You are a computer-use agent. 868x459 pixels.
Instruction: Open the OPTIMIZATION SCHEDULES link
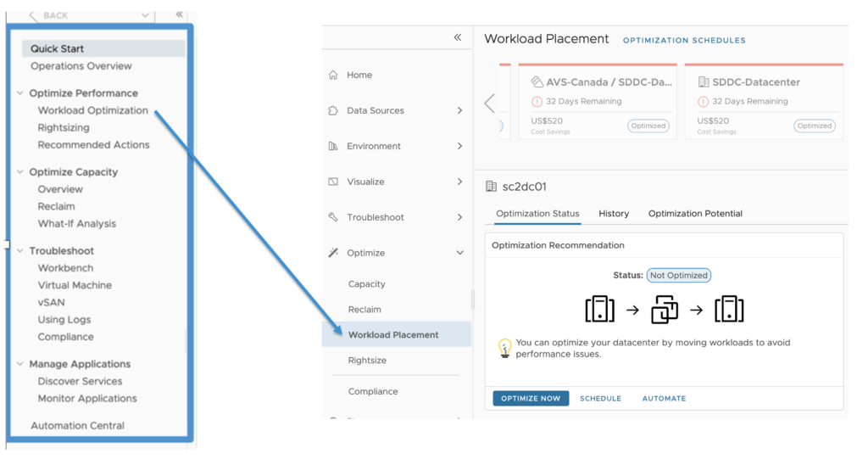(684, 41)
